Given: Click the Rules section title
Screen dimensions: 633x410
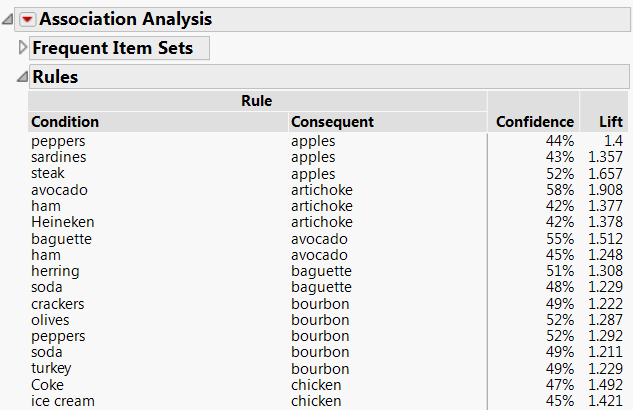Looking at the screenshot, I should click(55, 77).
